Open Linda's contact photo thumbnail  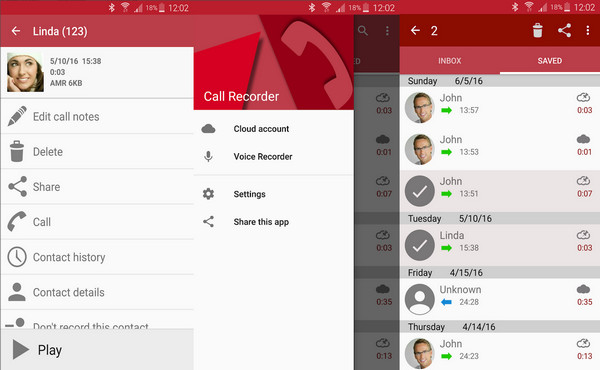coord(25,72)
